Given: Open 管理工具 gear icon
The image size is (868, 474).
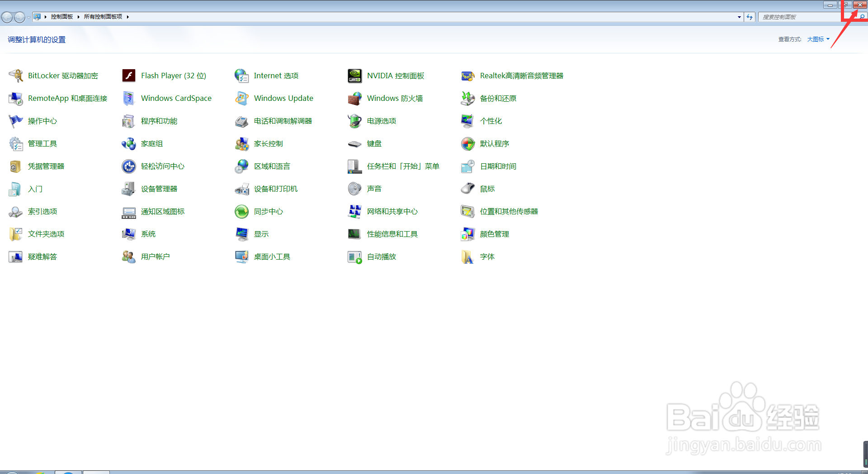Looking at the screenshot, I should pos(16,143).
